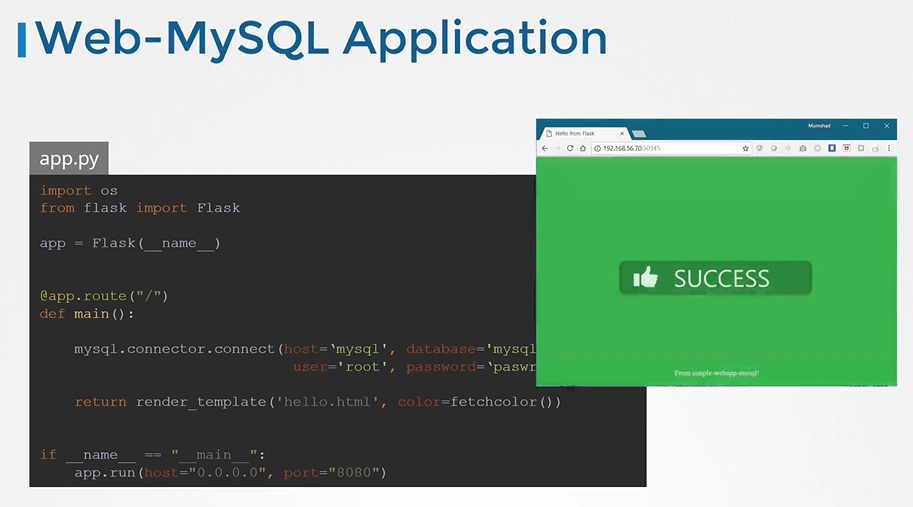Open the Chrome three-dot menu
The height and width of the screenshot is (507, 913).
889,148
